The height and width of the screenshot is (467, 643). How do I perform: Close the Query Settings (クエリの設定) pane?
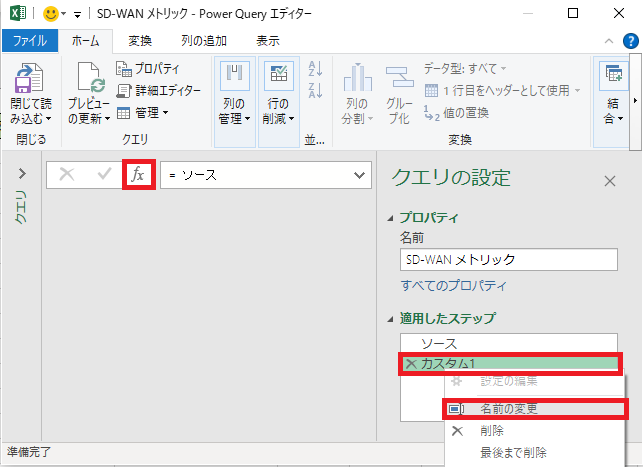click(610, 181)
